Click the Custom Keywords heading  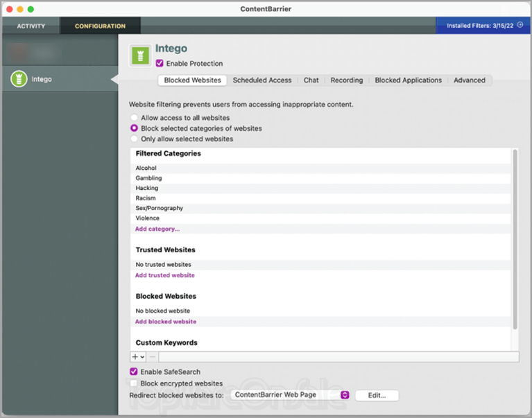pyautogui.click(x=166, y=342)
